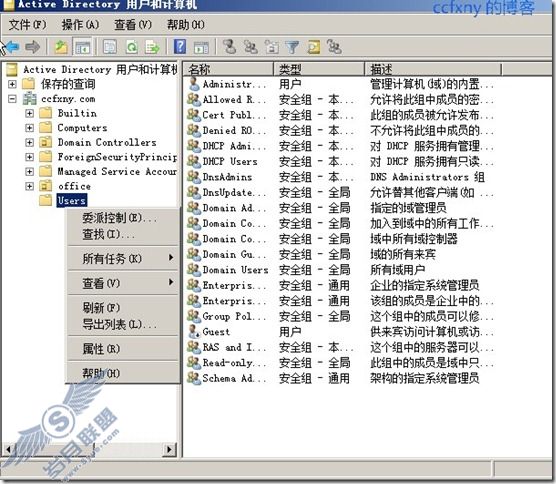The height and width of the screenshot is (484, 556).
Task: Click the Back arrow toolbar icon
Action: 13,46
